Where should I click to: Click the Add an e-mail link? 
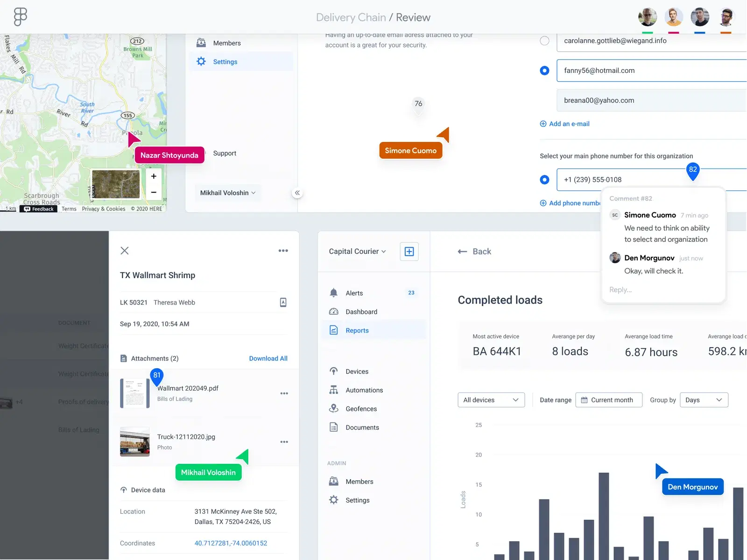[x=565, y=124]
